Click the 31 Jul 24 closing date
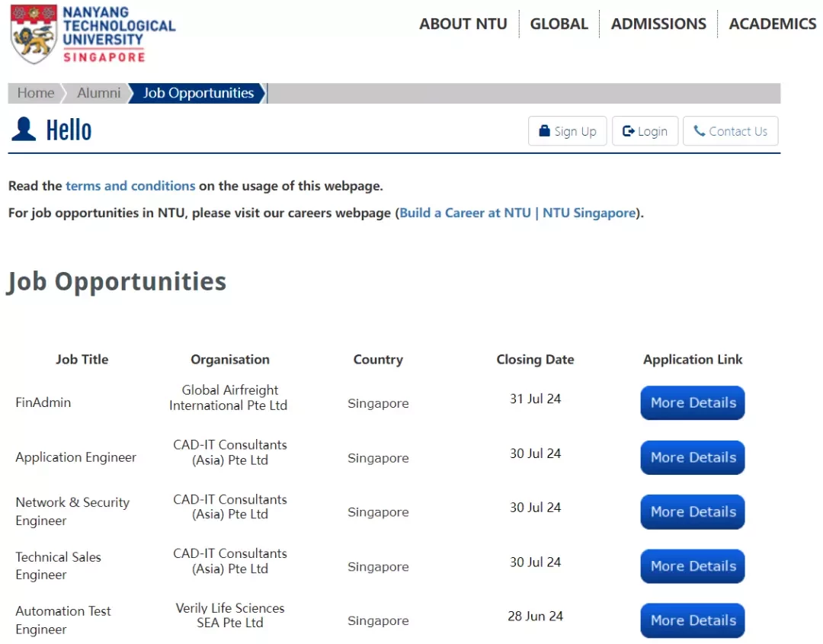 [536, 399]
